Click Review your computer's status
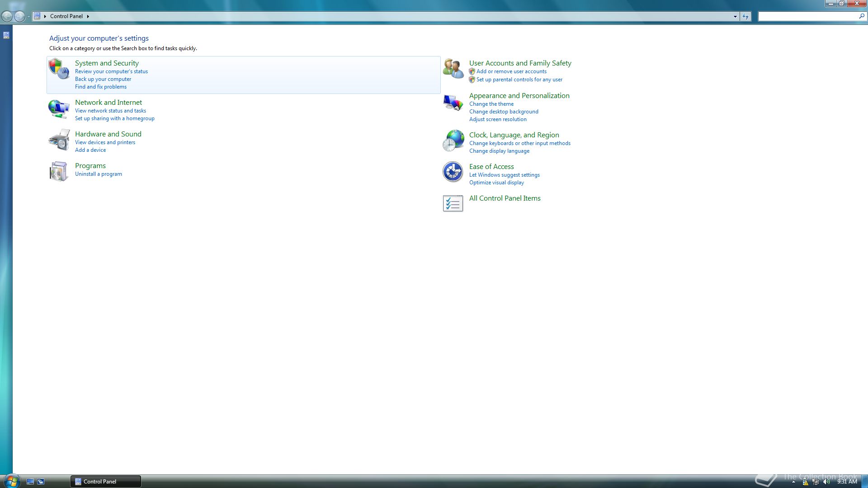The height and width of the screenshot is (488, 868). coord(111,71)
